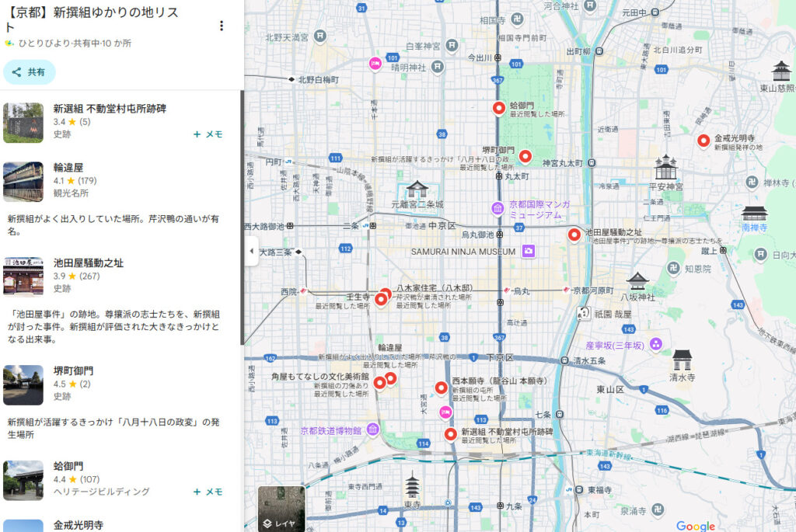Click the 堺町御門 red map pin
Viewport: 796px width, 532px height.
click(x=525, y=157)
